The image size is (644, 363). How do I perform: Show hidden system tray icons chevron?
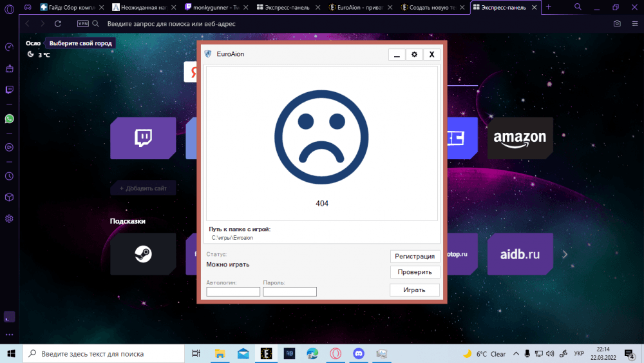(515, 353)
